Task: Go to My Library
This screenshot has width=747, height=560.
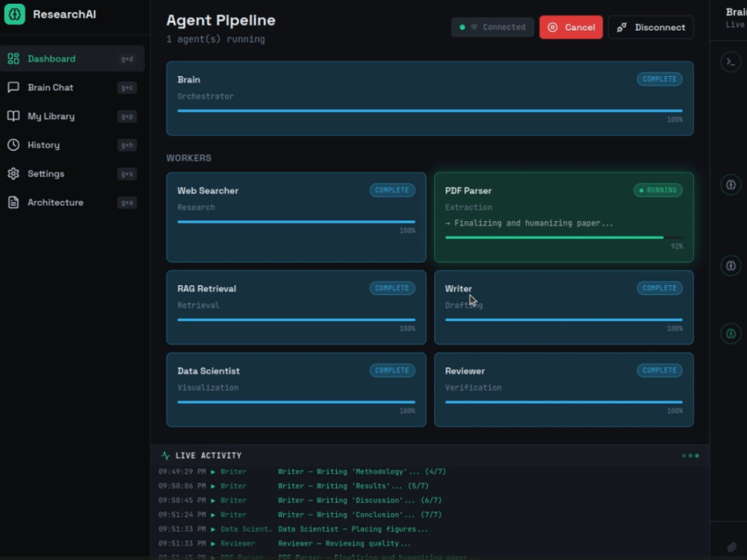Action: [x=72, y=116]
